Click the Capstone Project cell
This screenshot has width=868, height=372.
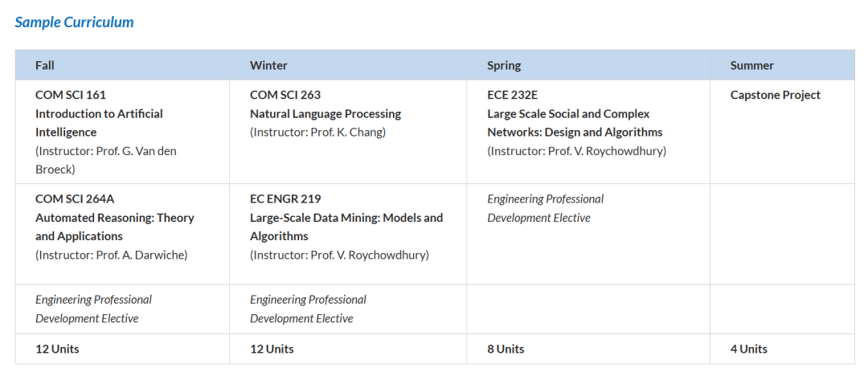775,95
